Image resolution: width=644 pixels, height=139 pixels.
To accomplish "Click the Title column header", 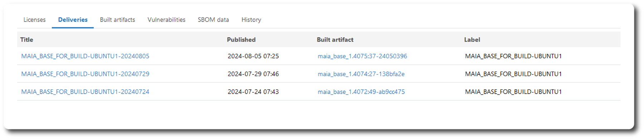I will point(26,40).
